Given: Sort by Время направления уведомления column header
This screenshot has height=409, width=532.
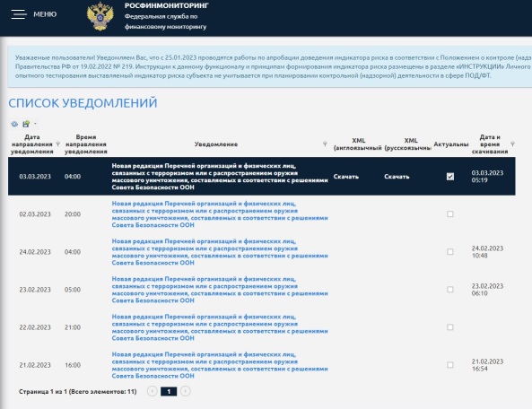Looking at the screenshot, I should [86, 144].
